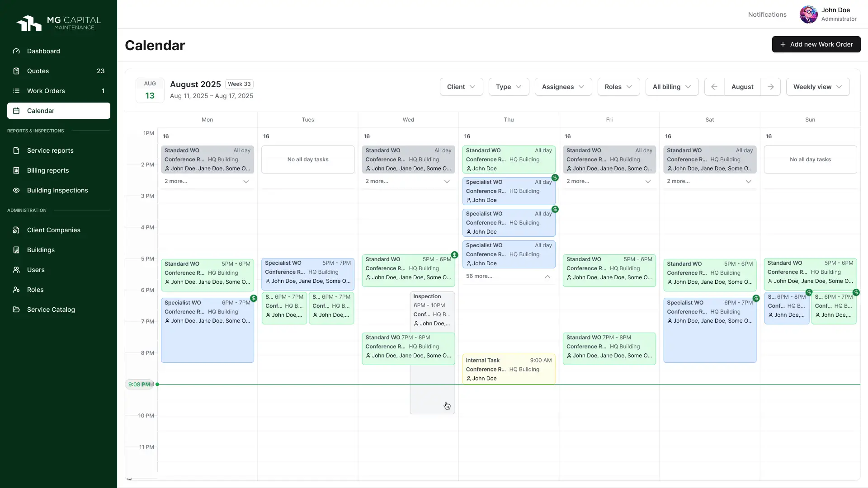Open the Notifications link
868x488 pixels.
click(x=767, y=14)
